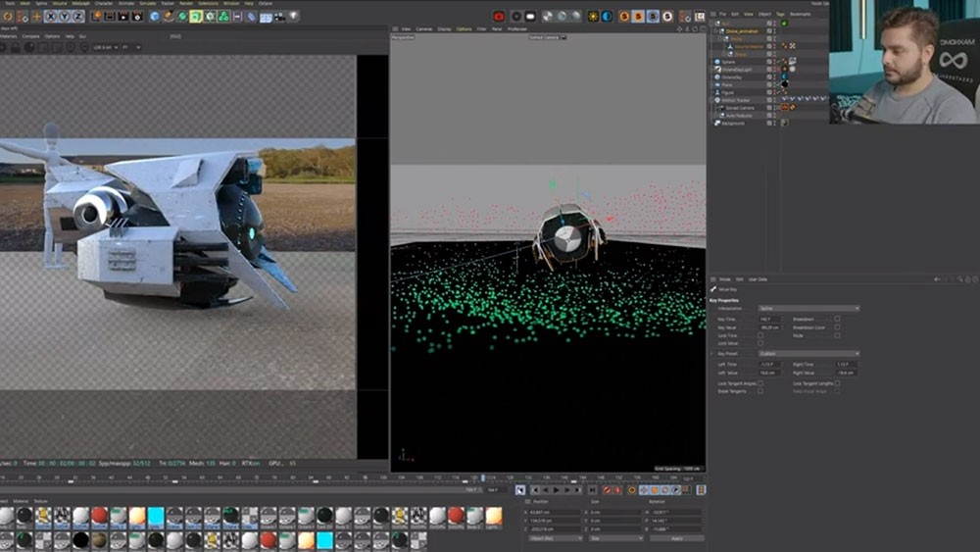This screenshot has height=552, width=980.
Task: Open the Octane menu in menu bar
Action: tap(265, 4)
